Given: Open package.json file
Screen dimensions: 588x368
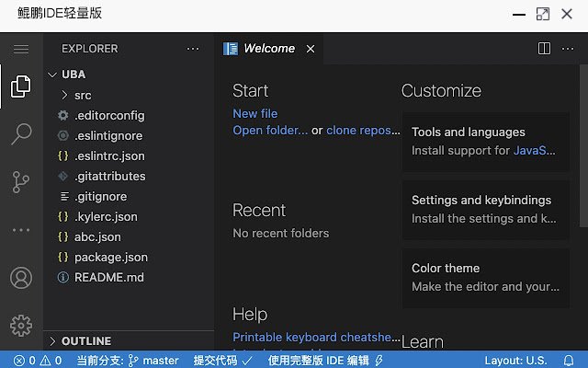Looking at the screenshot, I should coord(129,258).
